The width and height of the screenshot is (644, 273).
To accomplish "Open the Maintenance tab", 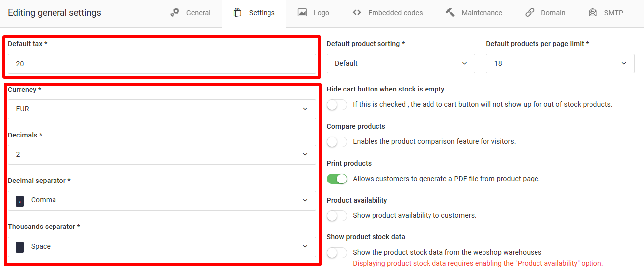I will point(474,13).
